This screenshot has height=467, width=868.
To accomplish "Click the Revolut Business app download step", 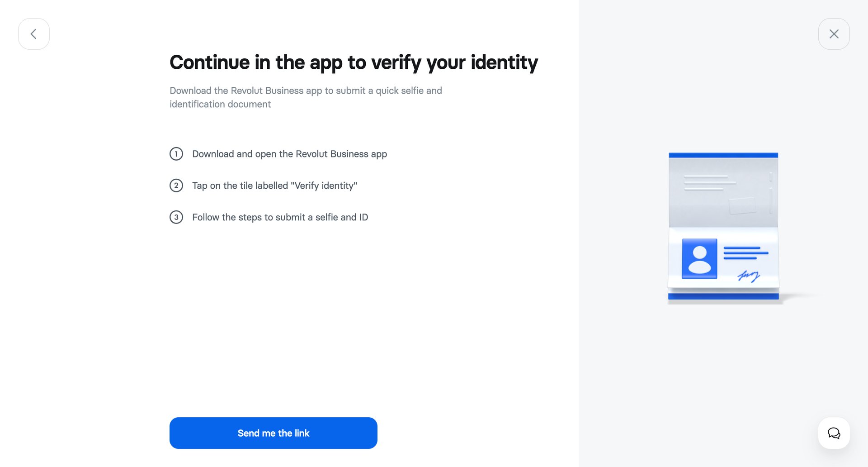I will (x=289, y=154).
